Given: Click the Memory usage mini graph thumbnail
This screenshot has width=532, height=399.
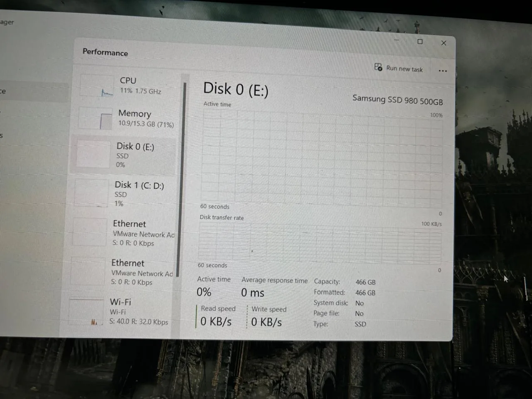Looking at the screenshot, I should (x=95, y=118).
